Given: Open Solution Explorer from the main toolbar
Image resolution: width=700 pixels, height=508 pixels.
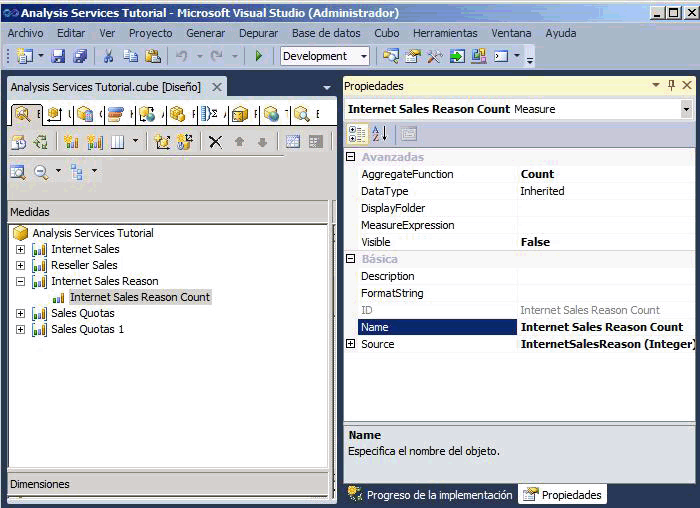Looking at the screenshot, I should (391, 56).
